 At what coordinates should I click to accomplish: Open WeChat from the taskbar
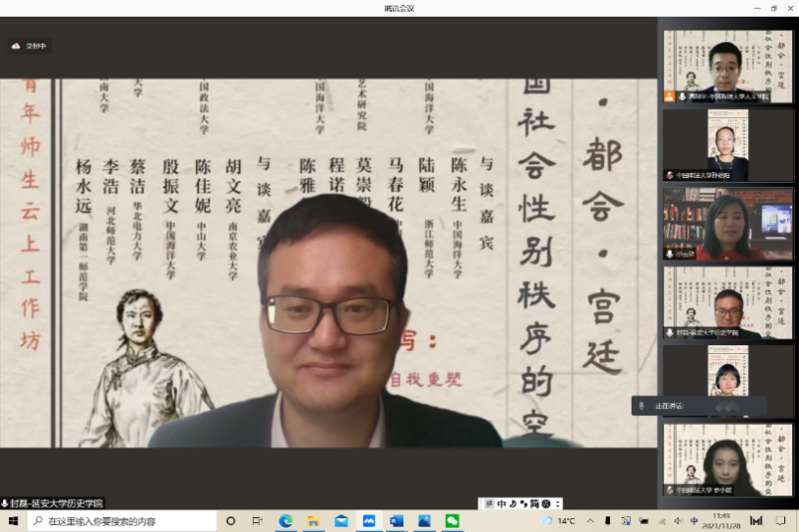452,520
